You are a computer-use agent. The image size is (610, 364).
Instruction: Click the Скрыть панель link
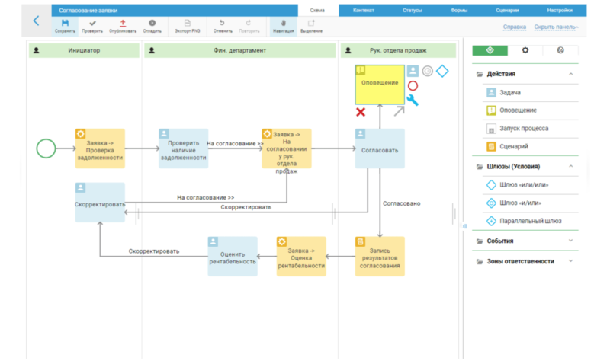coord(555,27)
